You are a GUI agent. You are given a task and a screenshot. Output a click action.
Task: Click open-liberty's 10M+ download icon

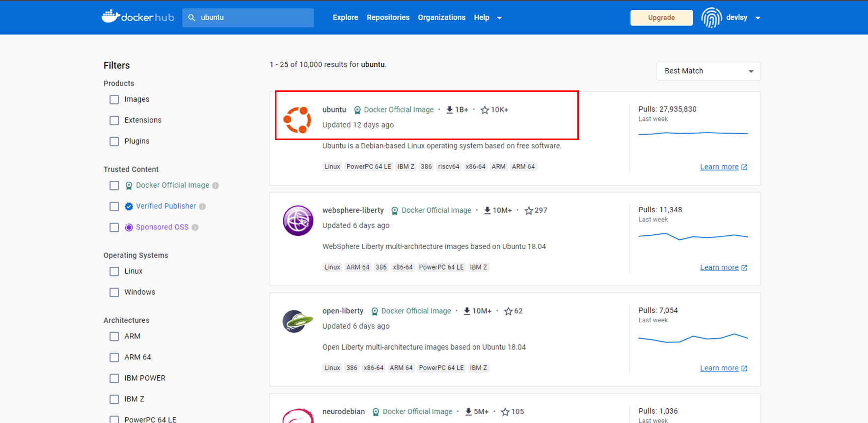(467, 311)
